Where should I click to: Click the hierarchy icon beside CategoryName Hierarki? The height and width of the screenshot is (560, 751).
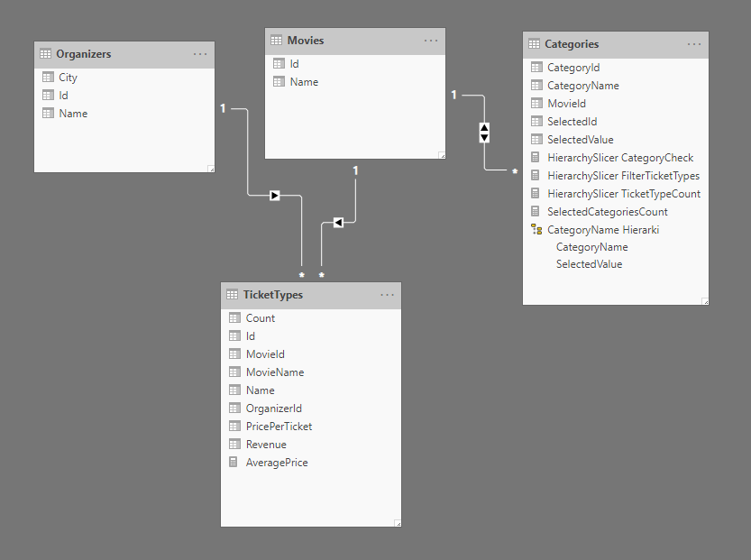tap(536, 229)
